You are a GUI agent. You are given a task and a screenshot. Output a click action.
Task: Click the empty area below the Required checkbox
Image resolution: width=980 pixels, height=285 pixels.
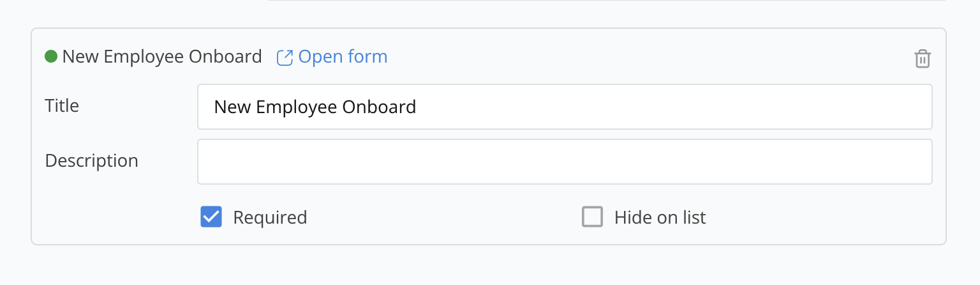211,236
